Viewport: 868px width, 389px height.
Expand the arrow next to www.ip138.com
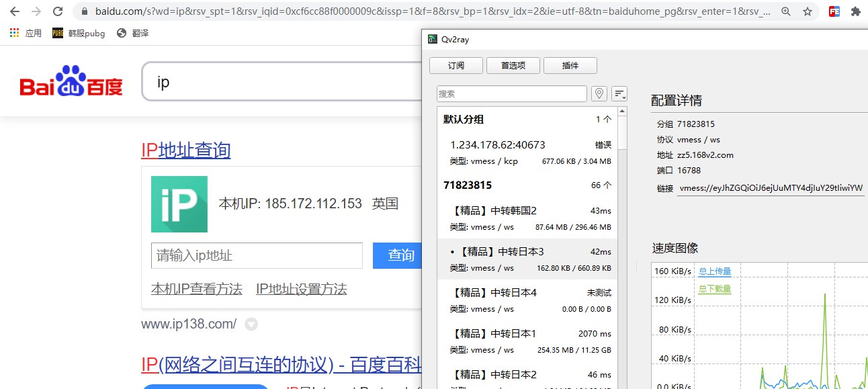tap(251, 325)
